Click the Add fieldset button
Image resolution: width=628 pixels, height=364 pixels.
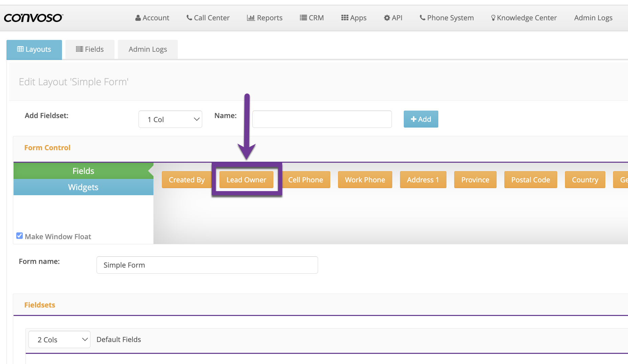[421, 119]
